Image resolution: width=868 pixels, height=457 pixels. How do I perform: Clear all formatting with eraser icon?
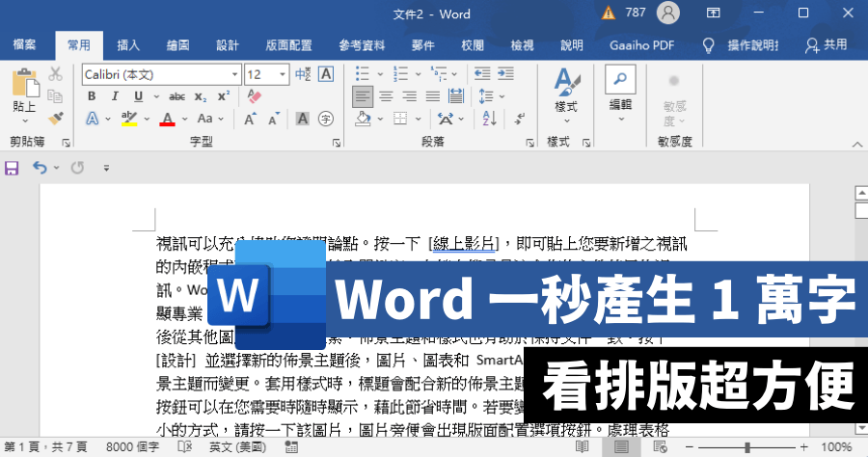pos(254,96)
